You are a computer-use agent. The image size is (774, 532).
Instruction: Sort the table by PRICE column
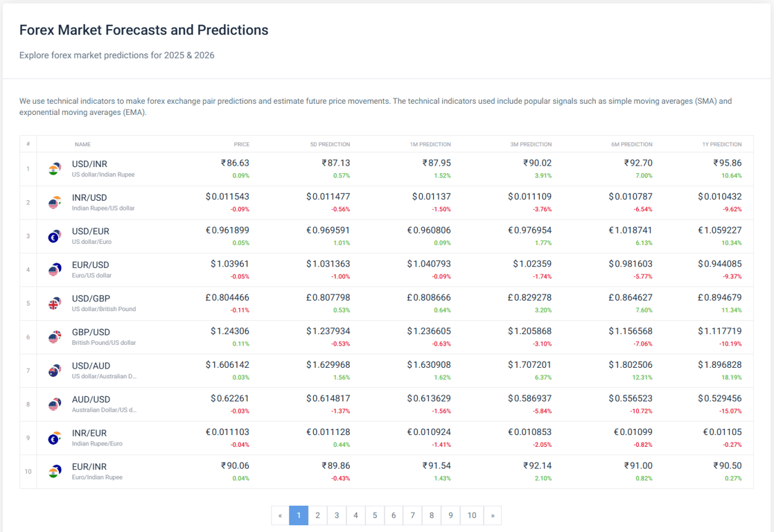(x=242, y=144)
